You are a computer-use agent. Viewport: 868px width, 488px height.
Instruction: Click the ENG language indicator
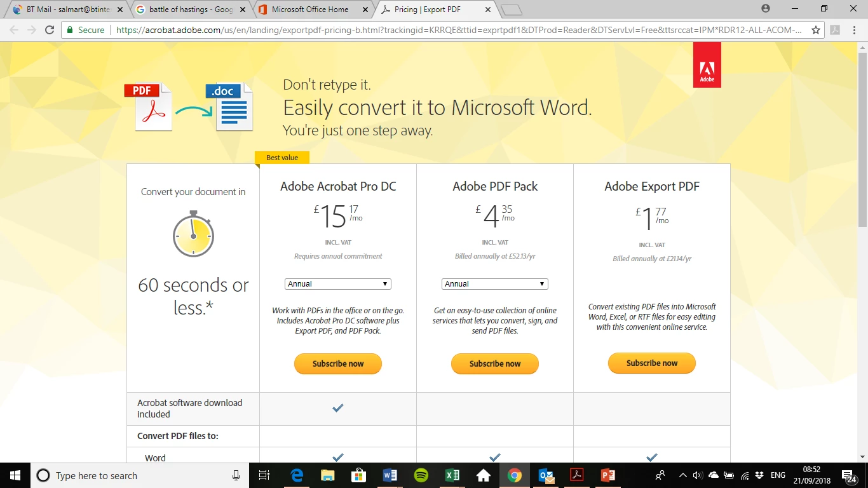coord(778,475)
